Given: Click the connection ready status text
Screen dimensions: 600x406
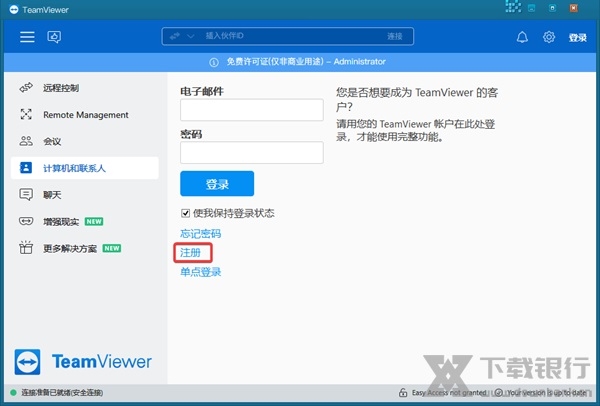Looking at the screenshot, I should [x=62, y=393].
